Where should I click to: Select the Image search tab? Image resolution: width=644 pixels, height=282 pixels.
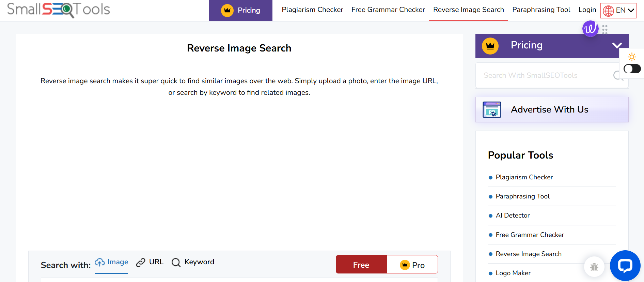[x=111, y=262]
